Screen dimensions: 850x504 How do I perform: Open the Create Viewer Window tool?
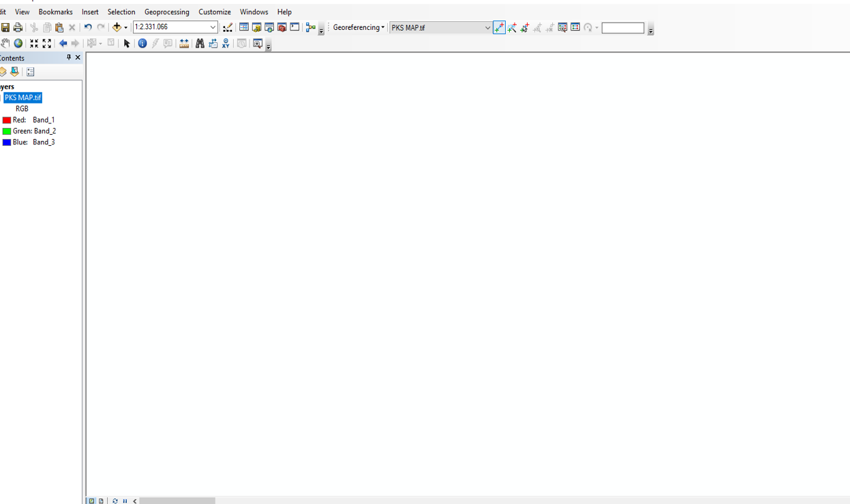258,44
